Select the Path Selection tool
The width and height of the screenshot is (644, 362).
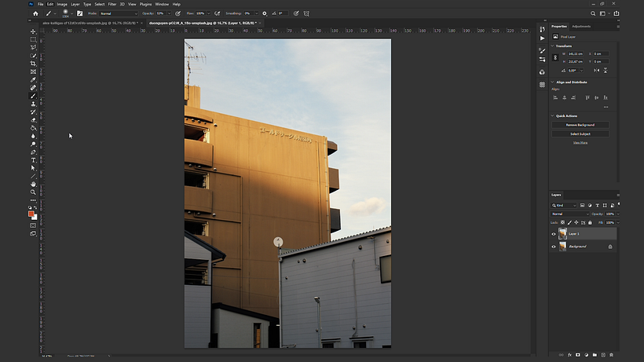click(33, 168)
